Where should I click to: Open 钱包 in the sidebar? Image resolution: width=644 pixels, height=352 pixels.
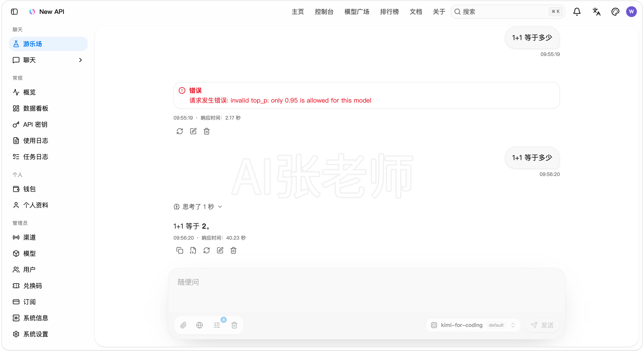click(48, 189)
